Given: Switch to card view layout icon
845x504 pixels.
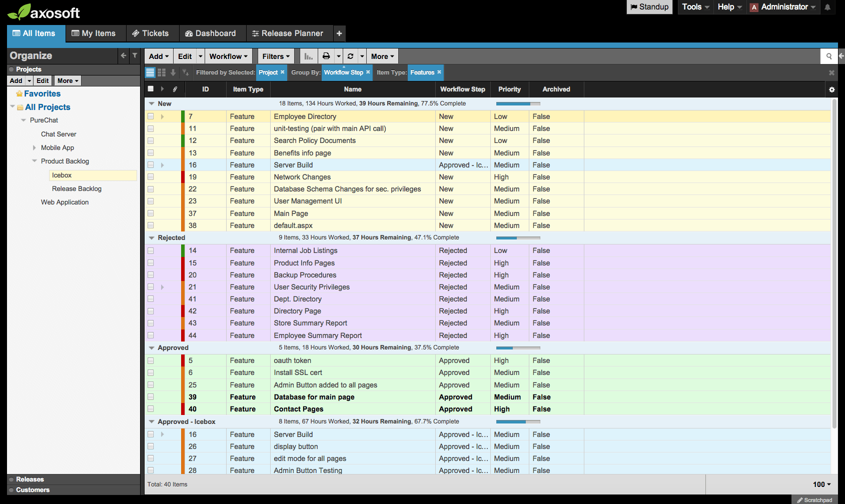Looking at the screenshot, I should [x=162, y=72].
